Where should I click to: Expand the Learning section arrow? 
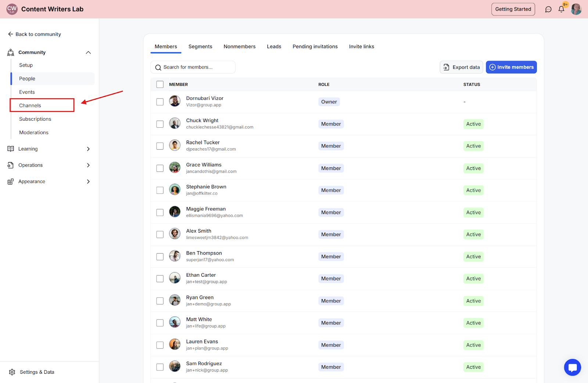88,149
